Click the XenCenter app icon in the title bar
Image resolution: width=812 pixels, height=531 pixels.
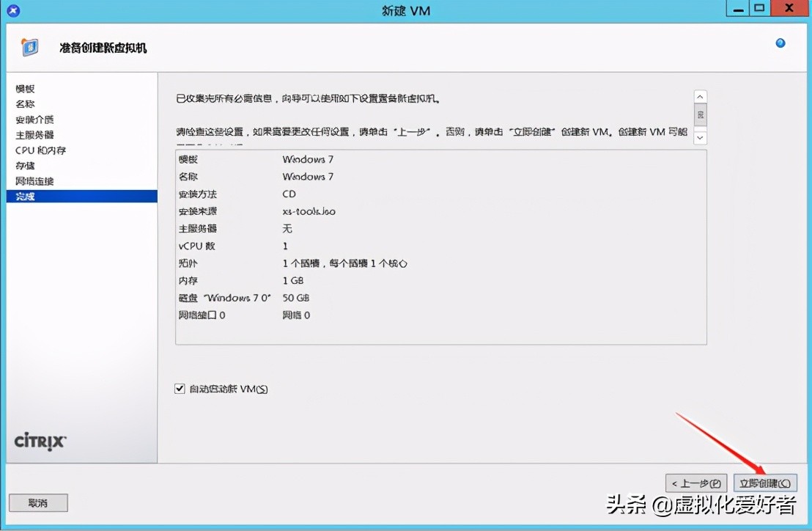pos(14,10)
